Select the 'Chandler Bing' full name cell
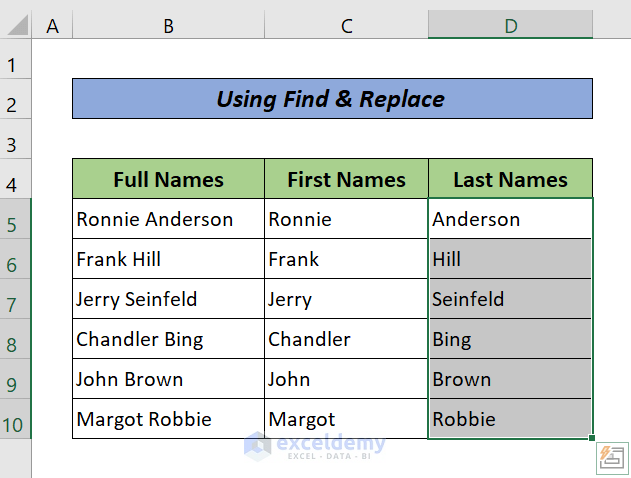631x478 pixels. point(168,339)
